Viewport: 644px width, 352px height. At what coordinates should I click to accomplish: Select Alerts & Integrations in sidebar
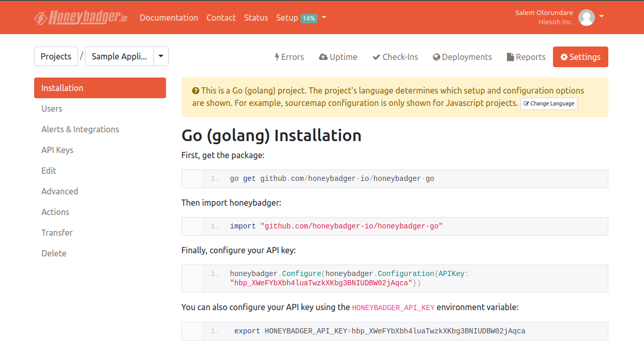[80, 129]
